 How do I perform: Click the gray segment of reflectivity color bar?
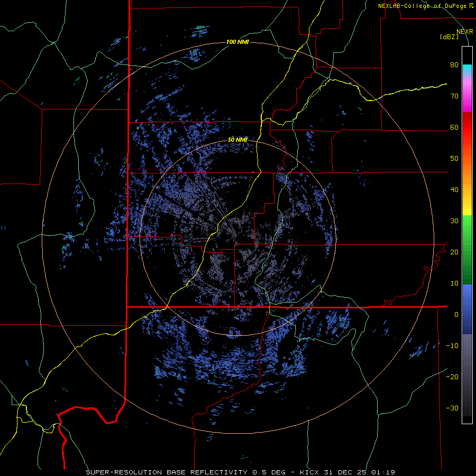coord(467,375)
